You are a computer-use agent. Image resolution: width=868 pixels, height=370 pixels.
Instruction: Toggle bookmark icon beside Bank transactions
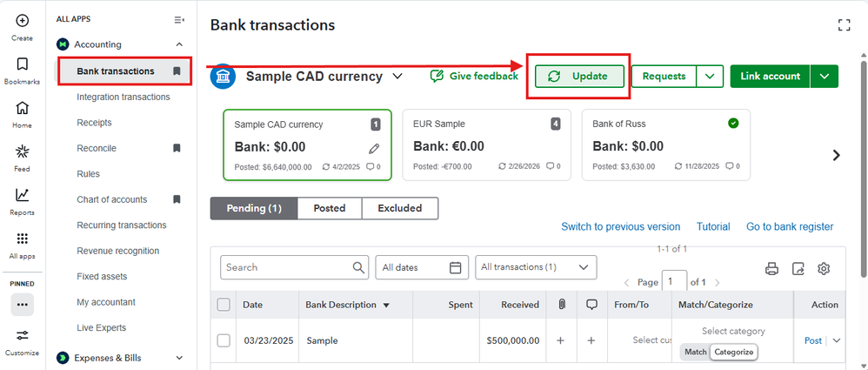[177, 71]
